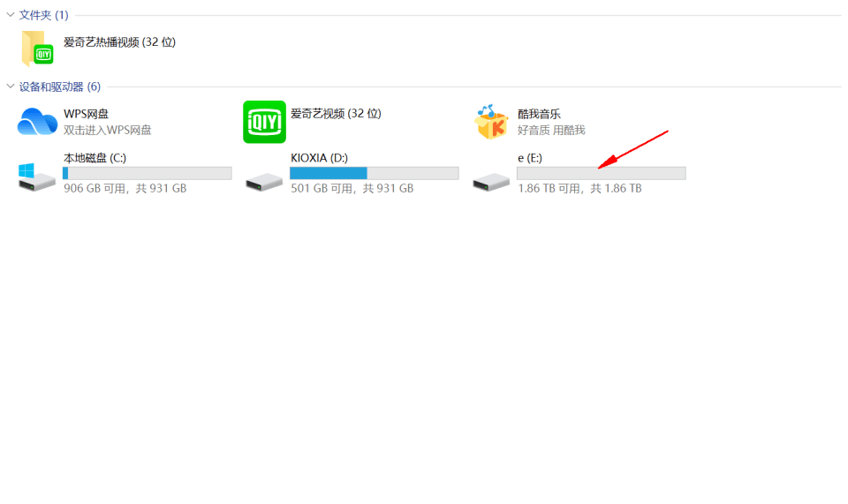
Task: Click the E: drive empty usage bar
Action: tap(602, 173)
